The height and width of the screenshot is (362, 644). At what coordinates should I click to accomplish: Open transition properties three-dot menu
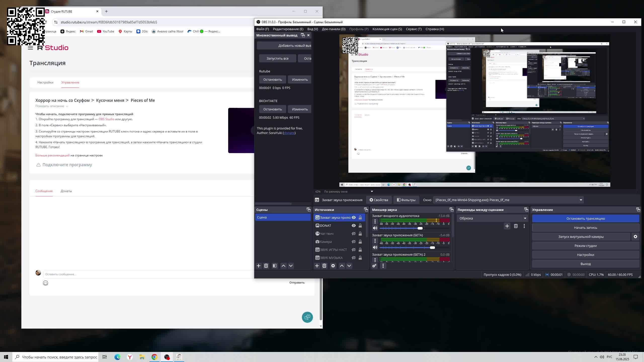(524, 226)
